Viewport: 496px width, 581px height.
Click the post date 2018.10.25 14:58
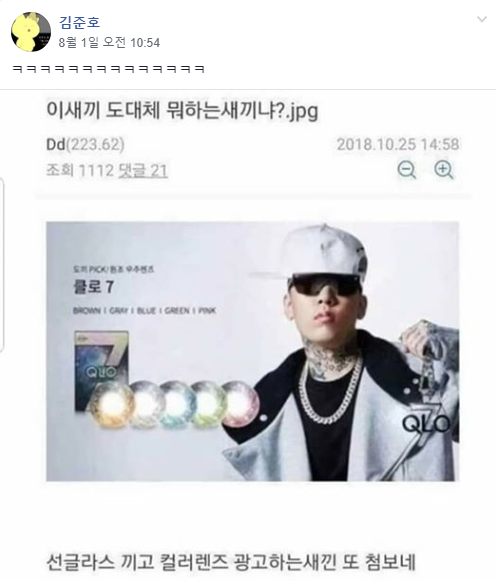[x=398, y=144]
